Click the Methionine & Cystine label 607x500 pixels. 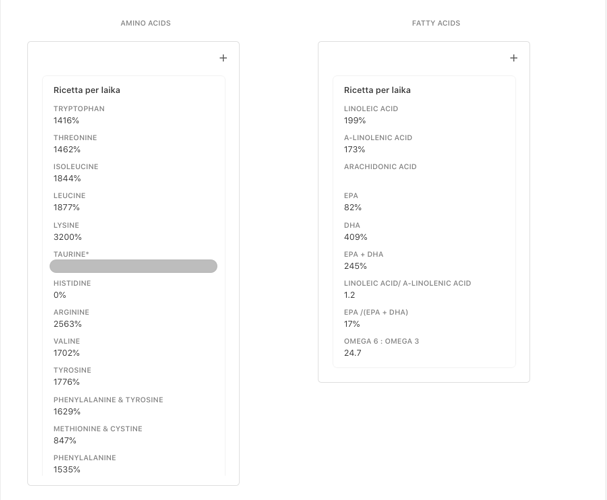point(98,429)
